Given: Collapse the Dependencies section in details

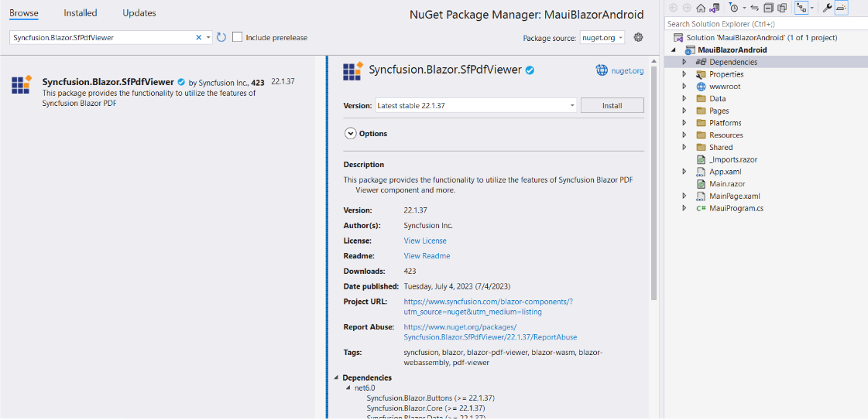Looking at the screenshot, I should [x=336, y=378].
